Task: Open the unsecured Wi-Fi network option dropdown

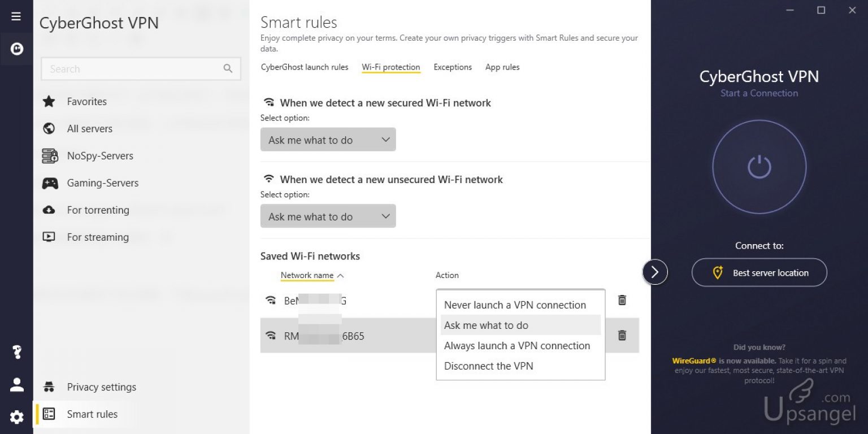Action: pyautogui.click(x=328, y=216)
